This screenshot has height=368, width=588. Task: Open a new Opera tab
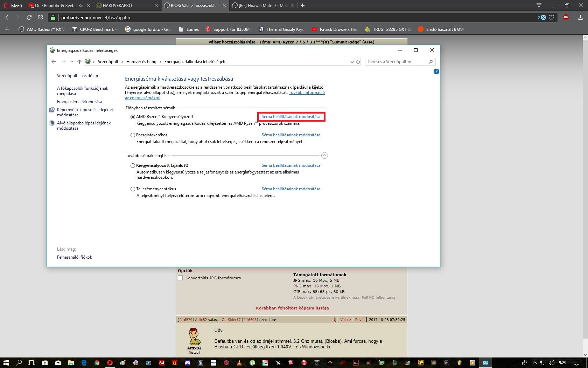[302, 5]
